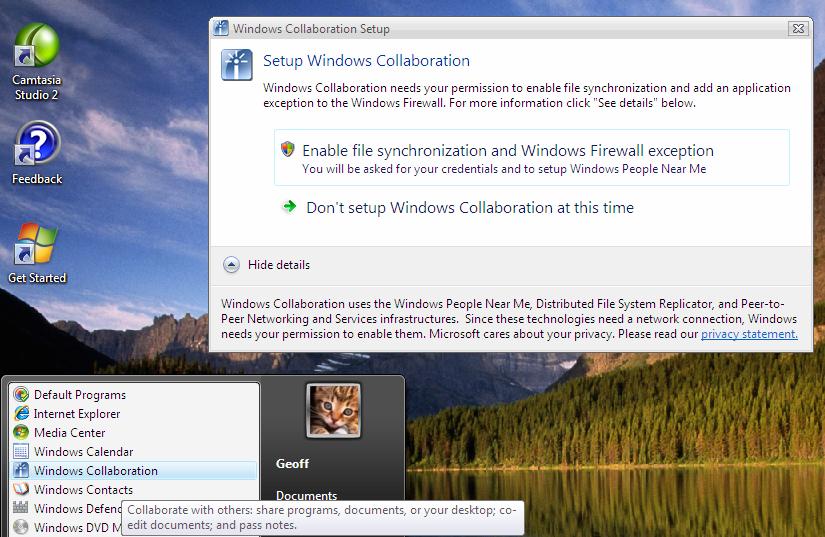825x537 pixels.
Task: Launch Internet Explorer from the Start menu
Action: [135, 413]
